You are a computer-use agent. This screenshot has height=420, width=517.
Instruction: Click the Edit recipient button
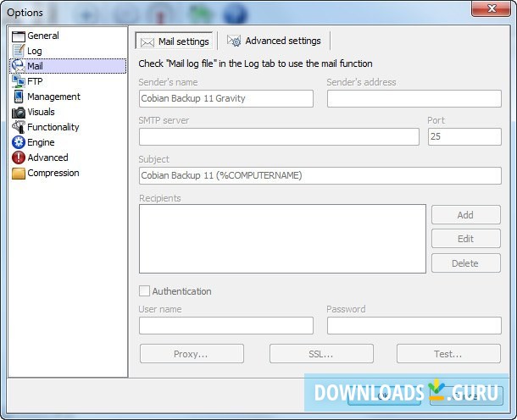(x=465, y=239)
